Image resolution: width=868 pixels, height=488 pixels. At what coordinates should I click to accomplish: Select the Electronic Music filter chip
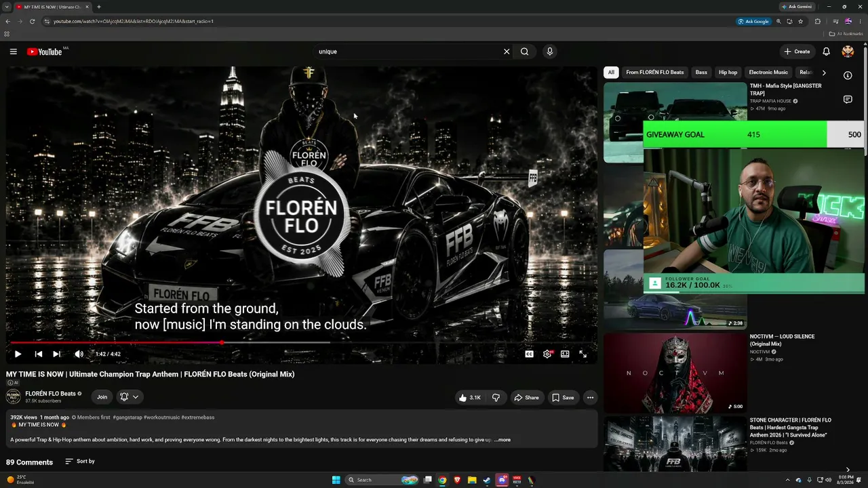[x=768, y=73]
